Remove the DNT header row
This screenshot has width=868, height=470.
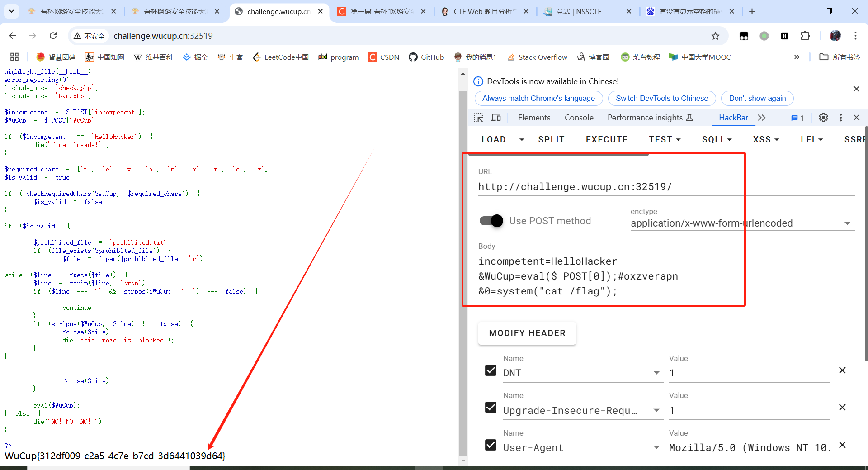(842, 370)
